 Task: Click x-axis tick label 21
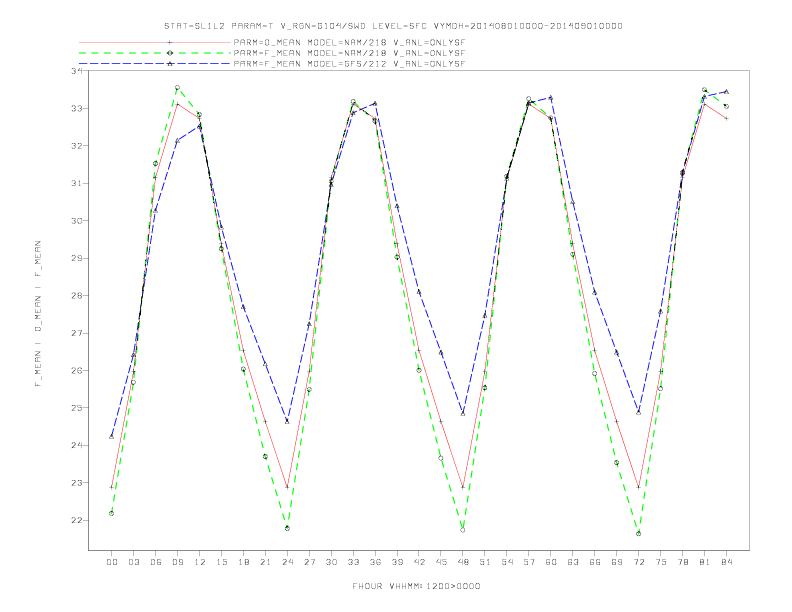265,562
